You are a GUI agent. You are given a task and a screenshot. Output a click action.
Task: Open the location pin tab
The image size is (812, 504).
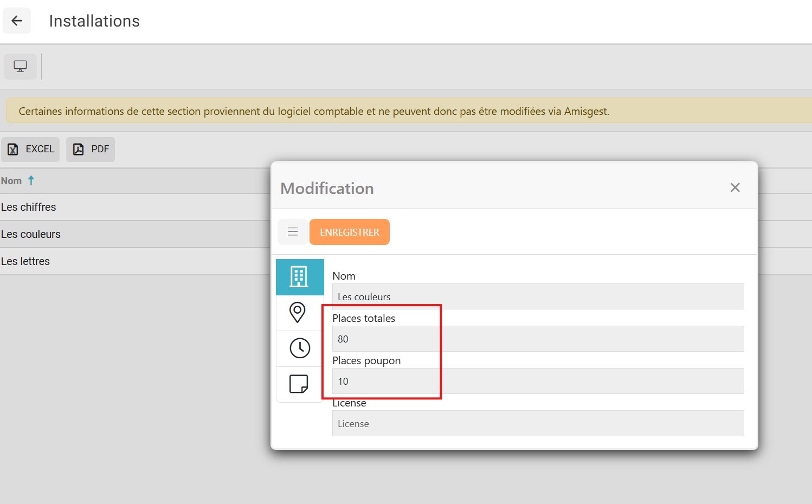click(298, 312)
